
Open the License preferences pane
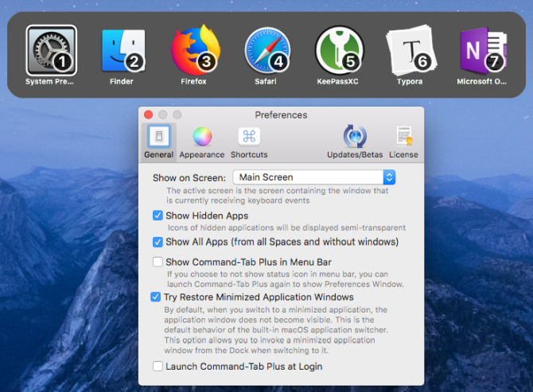pyautogui.click(x=403, y=141)
